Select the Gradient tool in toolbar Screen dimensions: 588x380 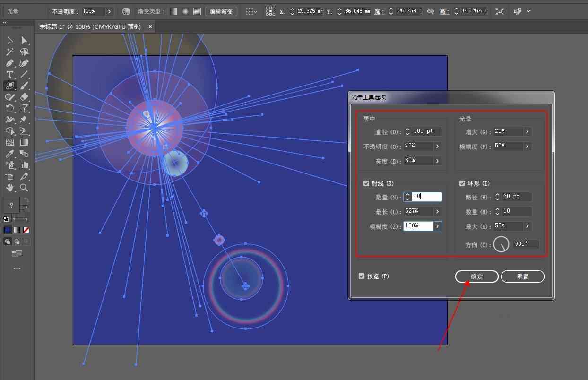(x=24, y=143)
